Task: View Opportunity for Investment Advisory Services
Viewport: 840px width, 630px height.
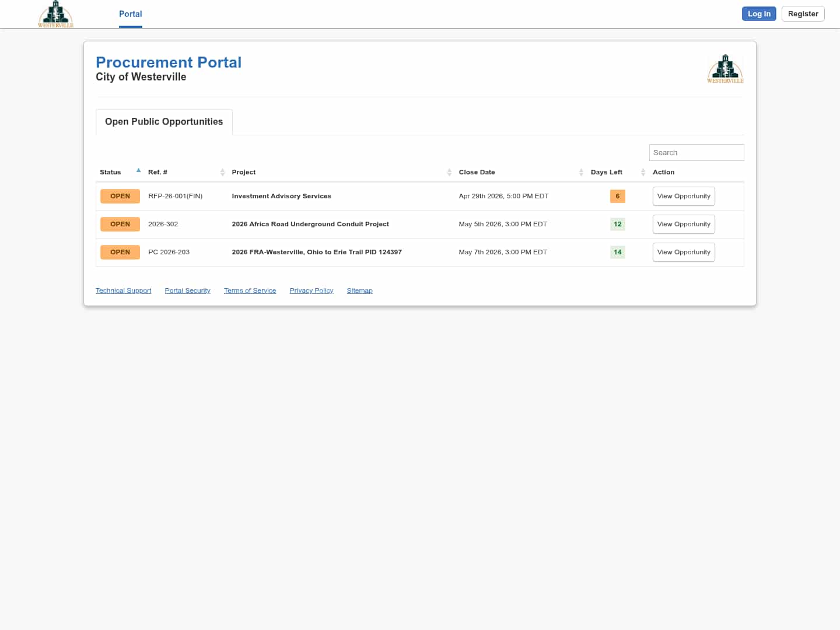Action: [683, 197]
